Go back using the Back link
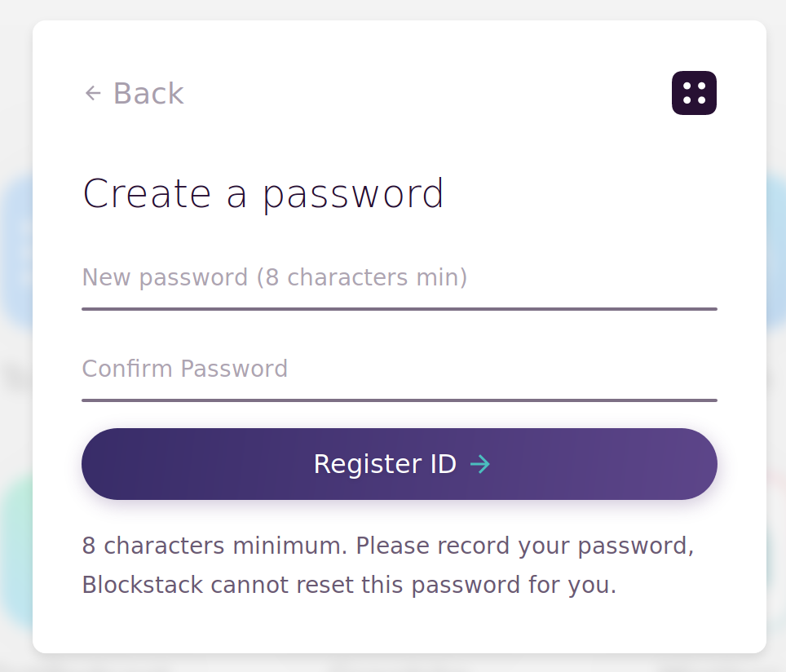 pyautogui.click(x=135, y=94)
